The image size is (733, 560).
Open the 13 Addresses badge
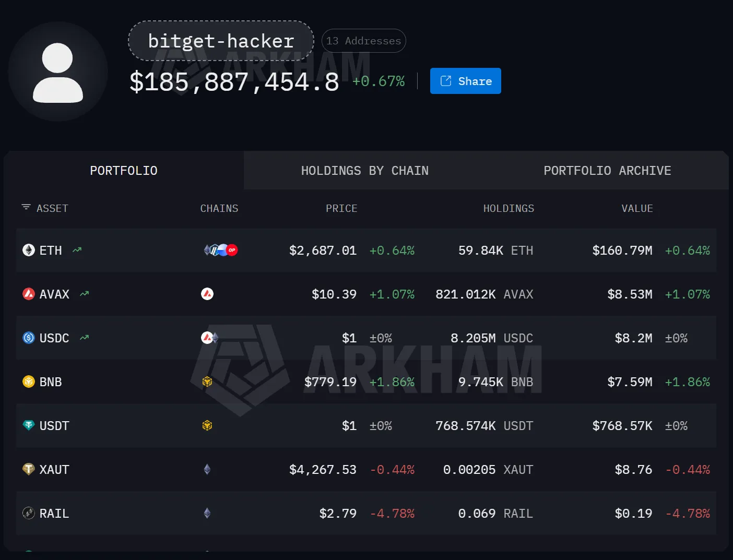click(364, 41)
